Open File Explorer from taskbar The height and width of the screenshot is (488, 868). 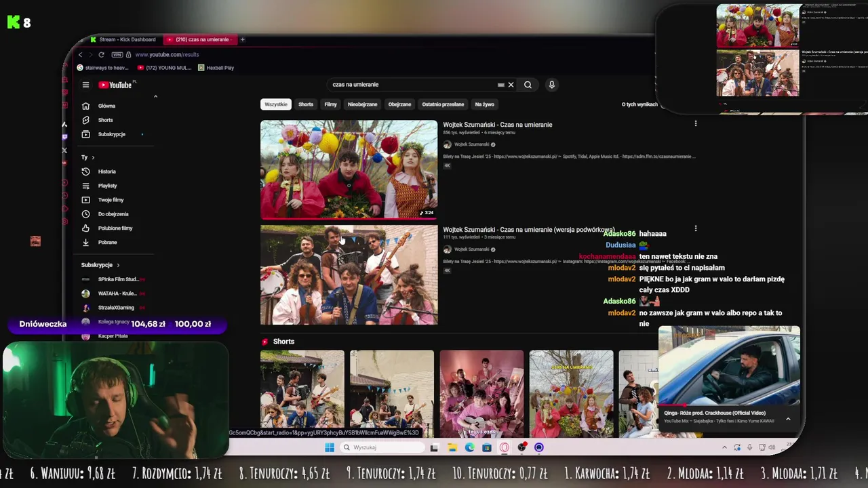point(452,447)
